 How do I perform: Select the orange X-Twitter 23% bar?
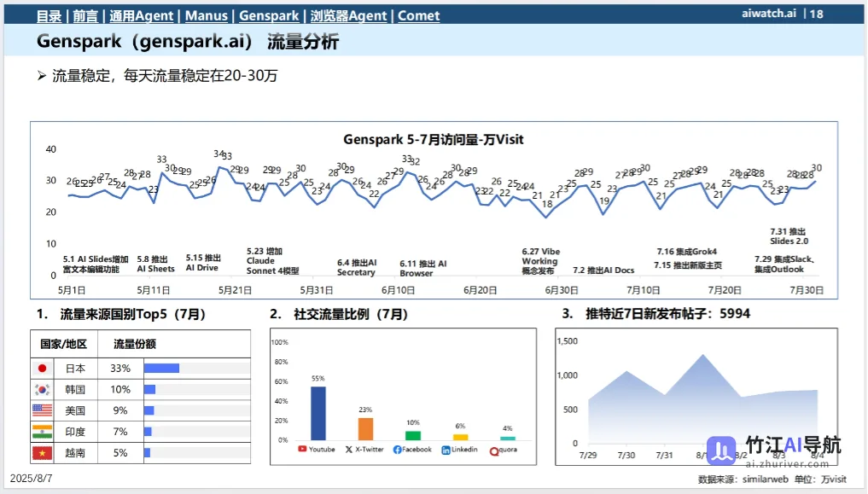coord(365,428)
